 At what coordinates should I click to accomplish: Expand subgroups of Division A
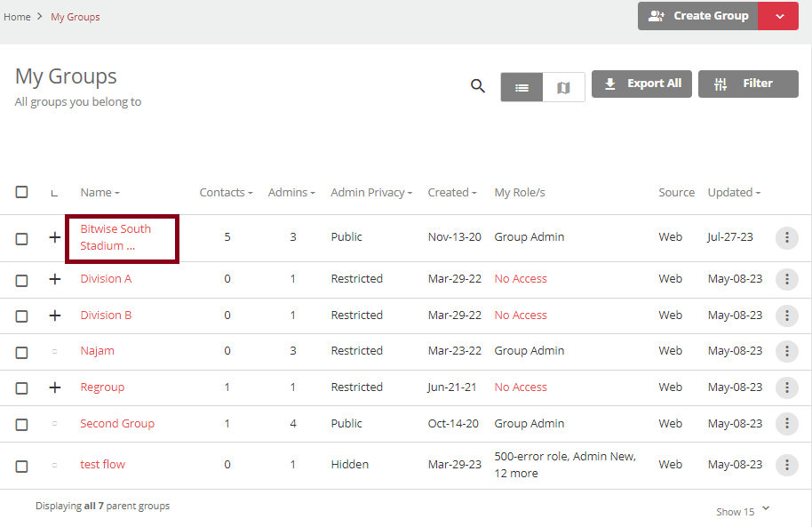(x=54, y=279)
